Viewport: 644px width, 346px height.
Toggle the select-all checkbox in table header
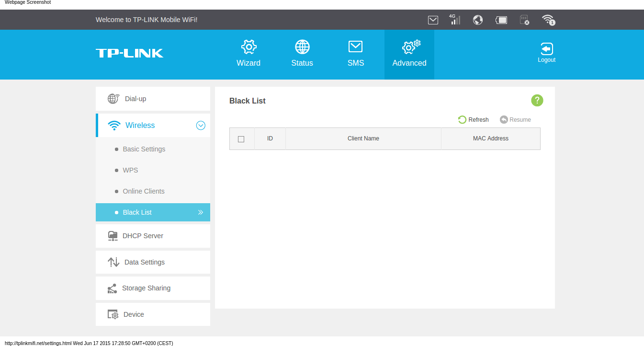coord(241,139)
